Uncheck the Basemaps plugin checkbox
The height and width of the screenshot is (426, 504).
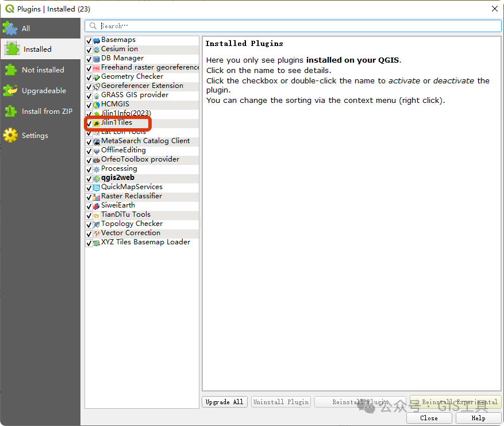(89, 41)
